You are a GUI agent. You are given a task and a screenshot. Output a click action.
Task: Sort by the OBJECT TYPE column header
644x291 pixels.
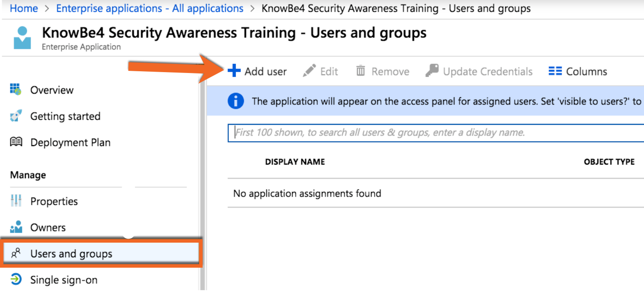coord(609,161)
